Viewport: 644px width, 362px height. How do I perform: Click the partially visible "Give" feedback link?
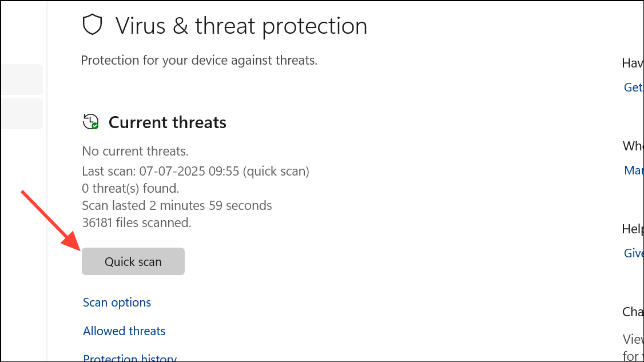634,253
